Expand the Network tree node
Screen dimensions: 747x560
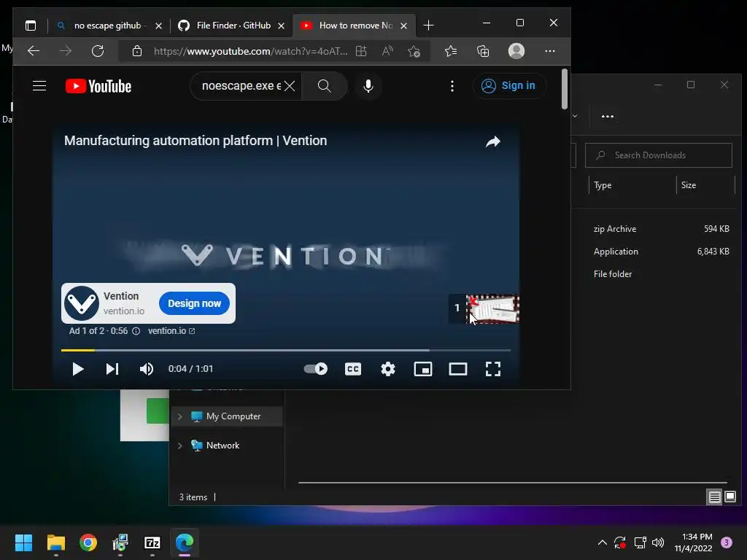pyautogui.click(x=180, y=446)
